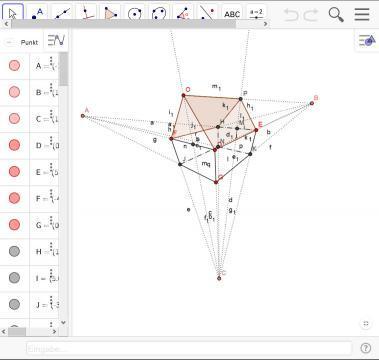Select the Angle measurement tool
The width and height of the screenshot is (379, 360).
pos(183,13)
